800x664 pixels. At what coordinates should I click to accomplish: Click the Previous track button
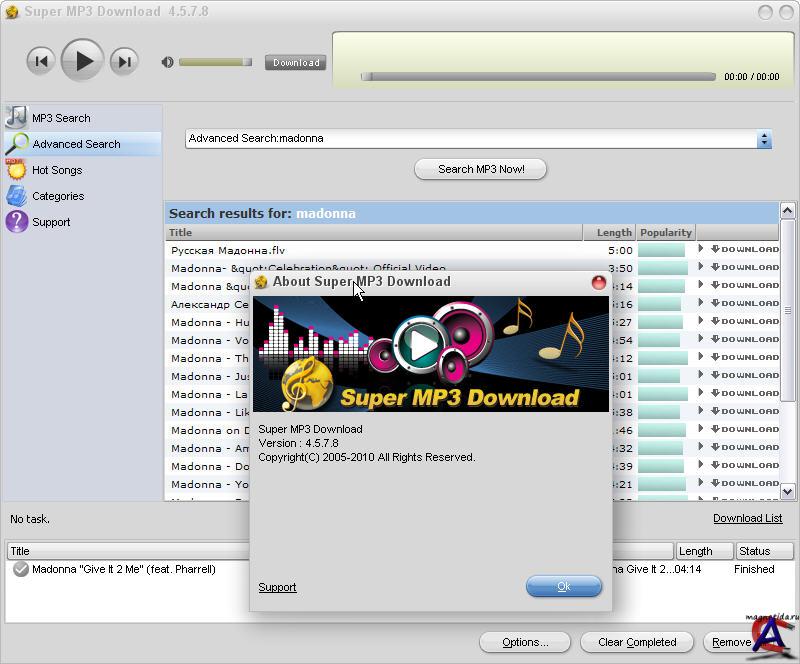click(41, 61)
